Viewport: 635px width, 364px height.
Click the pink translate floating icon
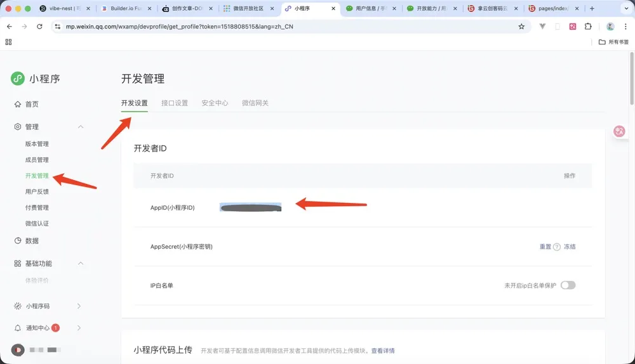[x=619, y=131]
